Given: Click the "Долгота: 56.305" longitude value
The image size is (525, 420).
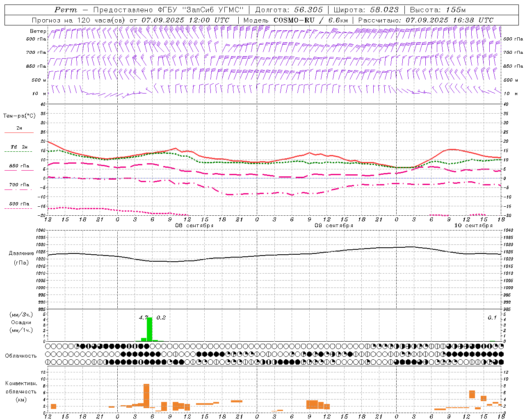Looking at the screenshot, I should point(289,10).
